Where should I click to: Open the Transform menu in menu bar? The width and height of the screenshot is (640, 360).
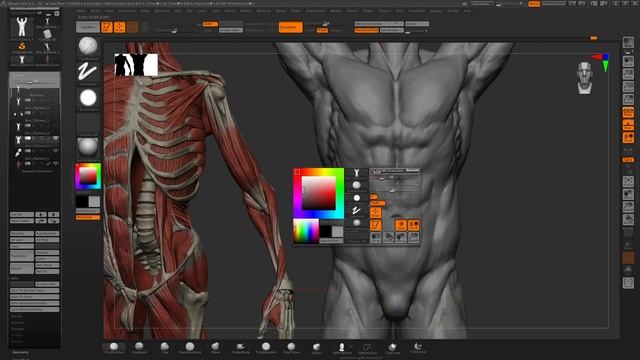[x=416, y=11]
